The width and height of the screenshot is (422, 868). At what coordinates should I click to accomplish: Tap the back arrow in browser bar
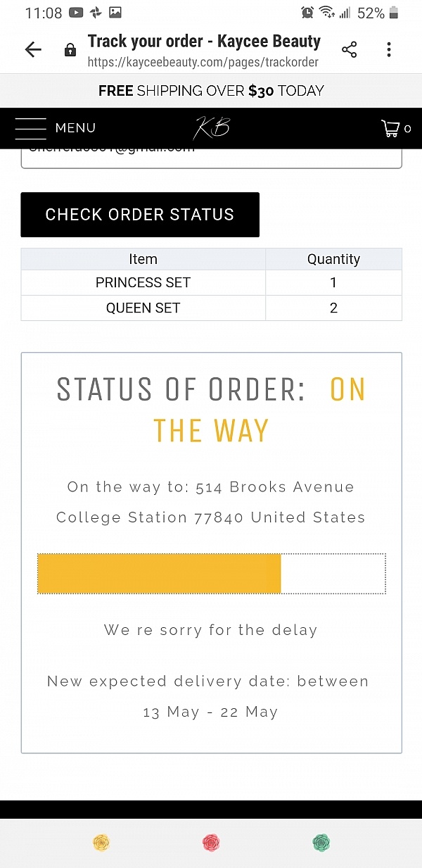tap(33, 49)
